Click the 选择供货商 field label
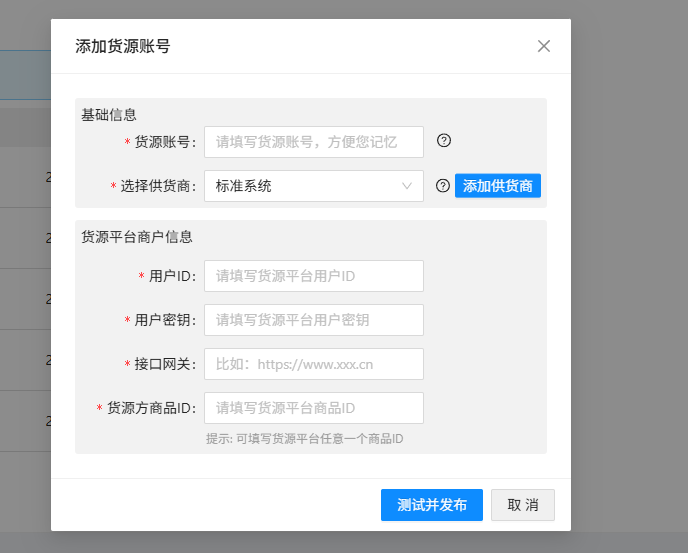Screen dimensions: 688x553 158,186
